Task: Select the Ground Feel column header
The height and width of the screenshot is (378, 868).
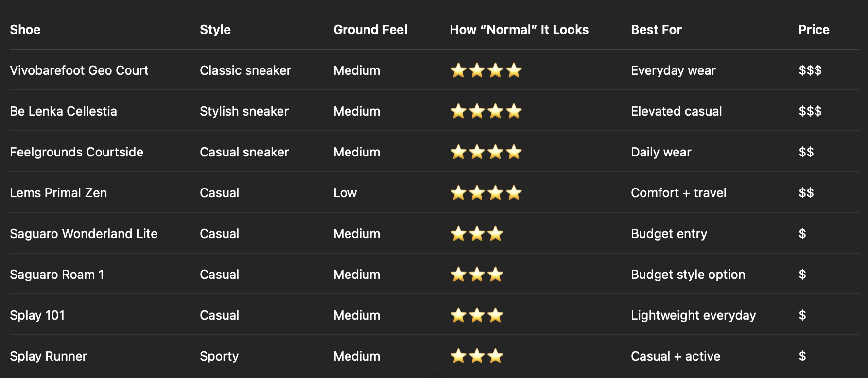Action: point(370,30)
